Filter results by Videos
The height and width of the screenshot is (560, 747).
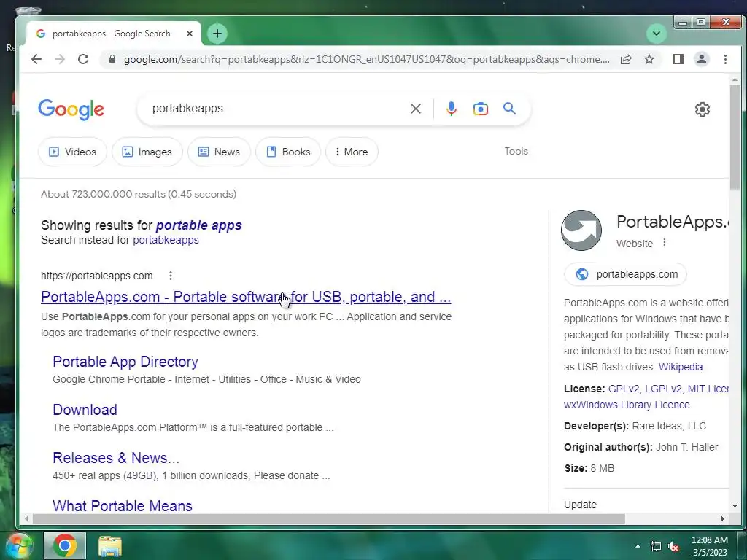(72, 152)
